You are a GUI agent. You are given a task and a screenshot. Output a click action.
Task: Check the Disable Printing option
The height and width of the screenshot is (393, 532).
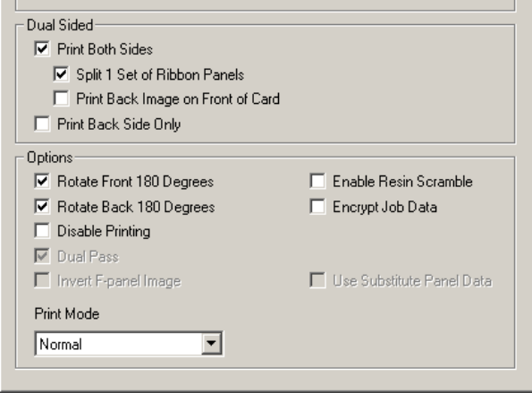pos(42,231)
